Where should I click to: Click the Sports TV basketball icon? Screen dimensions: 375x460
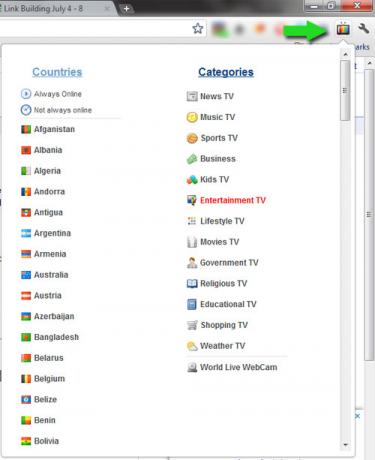[192, 138]
